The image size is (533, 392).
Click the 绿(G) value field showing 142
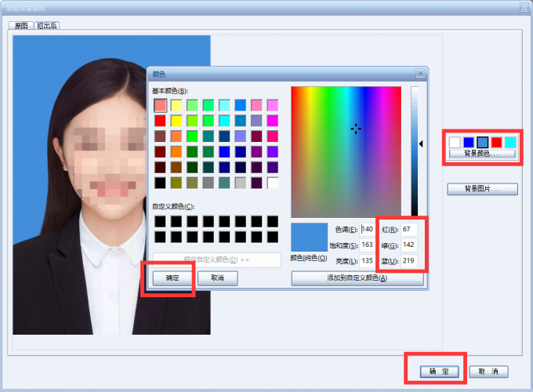click(409, 245)
